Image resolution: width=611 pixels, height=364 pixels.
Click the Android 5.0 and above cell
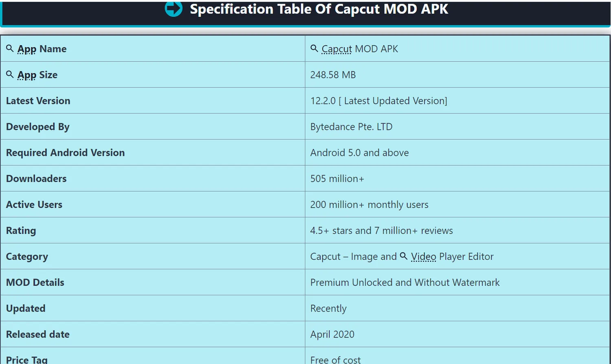pyautogui.click(x=457, y=153)
